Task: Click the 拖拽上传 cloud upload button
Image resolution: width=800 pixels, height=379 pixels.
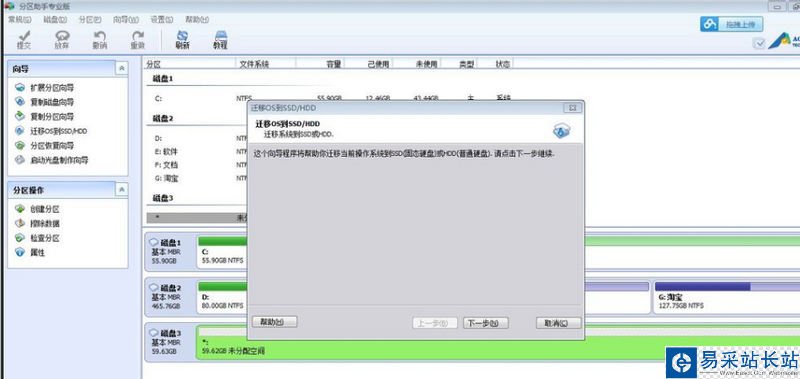Action: 732,24
